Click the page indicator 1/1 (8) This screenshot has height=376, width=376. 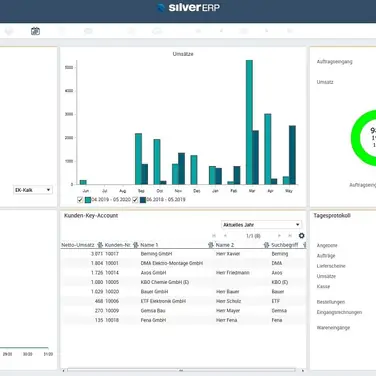(x=253, y=236)
